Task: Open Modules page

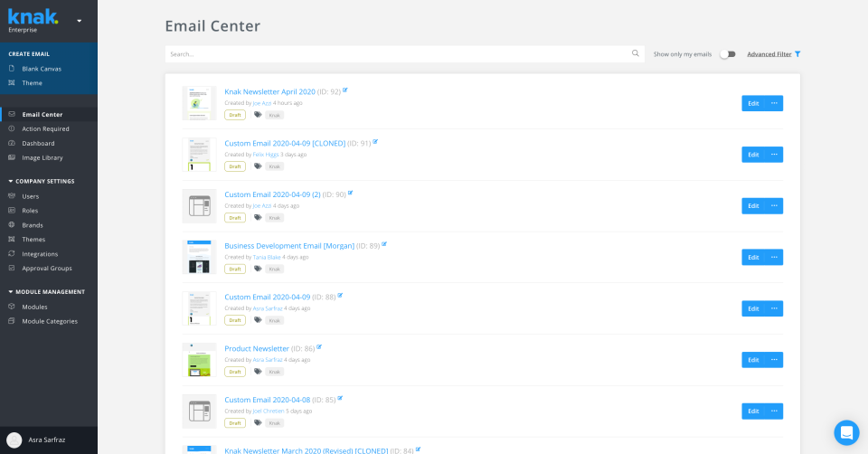Action: click(x=34, y=307)
